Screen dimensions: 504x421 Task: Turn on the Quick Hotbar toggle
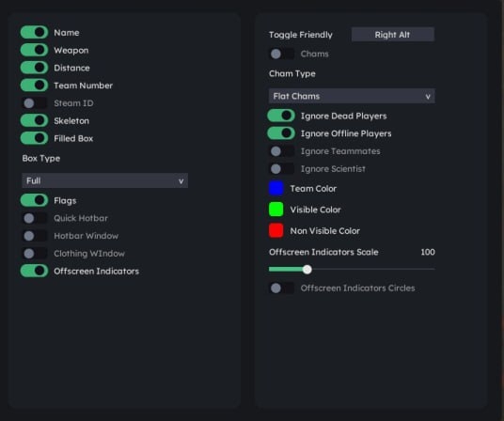(34, 218)
